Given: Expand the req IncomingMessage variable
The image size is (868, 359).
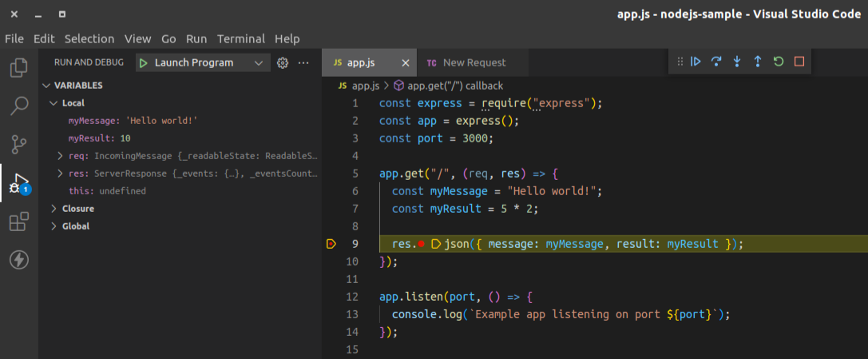Looking at the screenshot, I should pyautogui.click(x=61, y=156).
